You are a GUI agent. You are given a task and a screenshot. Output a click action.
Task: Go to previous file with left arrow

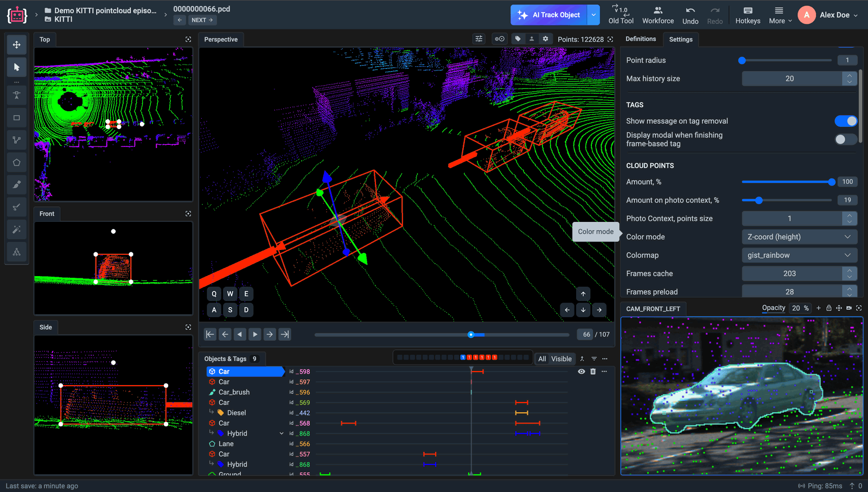[180, 20]
